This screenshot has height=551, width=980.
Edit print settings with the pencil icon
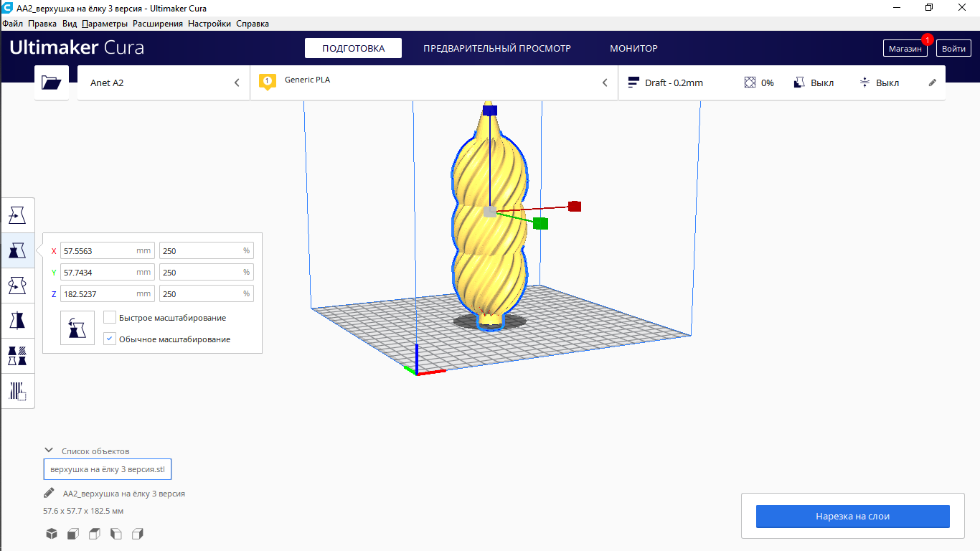point(933,83)
